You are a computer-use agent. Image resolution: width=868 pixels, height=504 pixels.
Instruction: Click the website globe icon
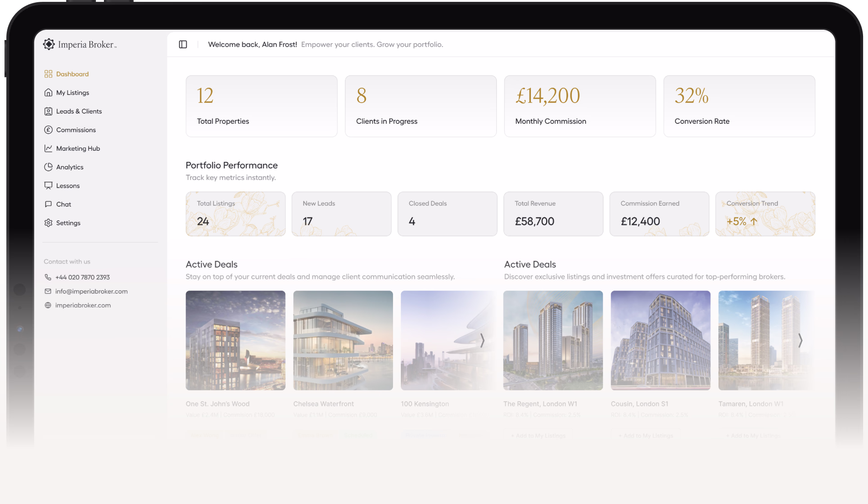[x=48, y=305]
